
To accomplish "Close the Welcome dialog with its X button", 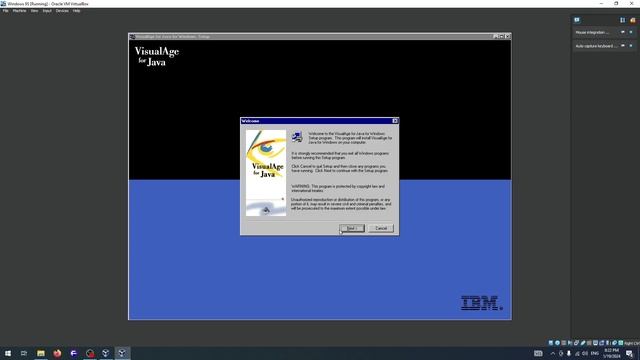I will click(395, 121).
